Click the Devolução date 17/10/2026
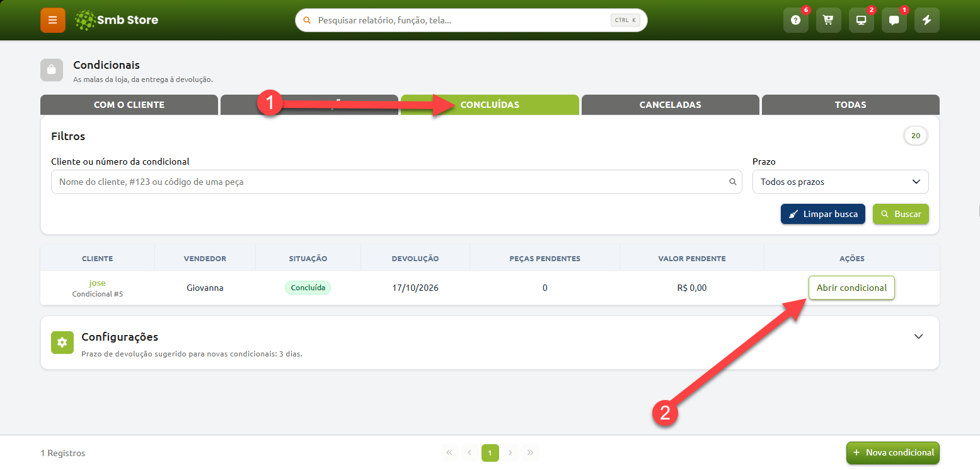The height and width of the screenshot is (470, 980). tap(415, 288)
